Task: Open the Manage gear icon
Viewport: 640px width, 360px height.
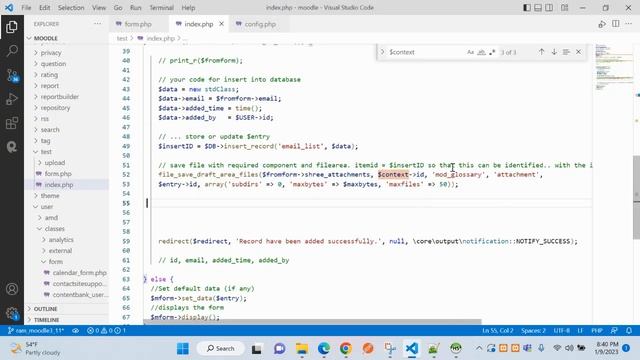Action: click(x=12, y=313)
